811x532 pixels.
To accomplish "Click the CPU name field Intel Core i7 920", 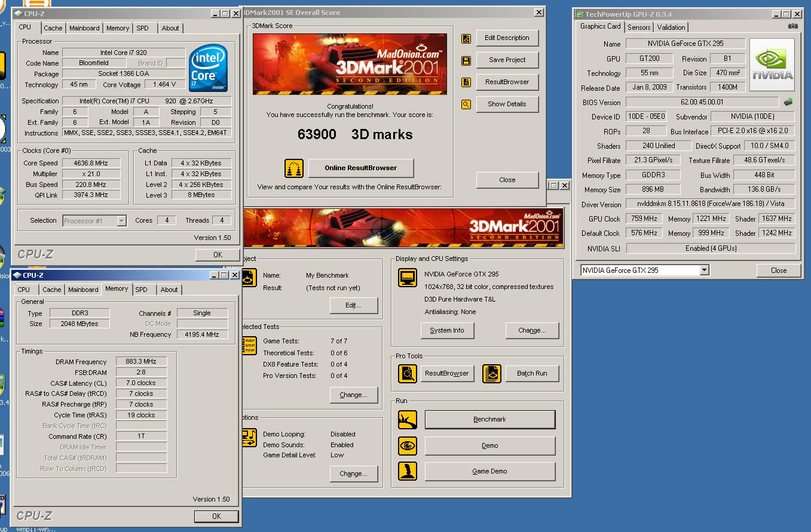I will coord(124,53).
